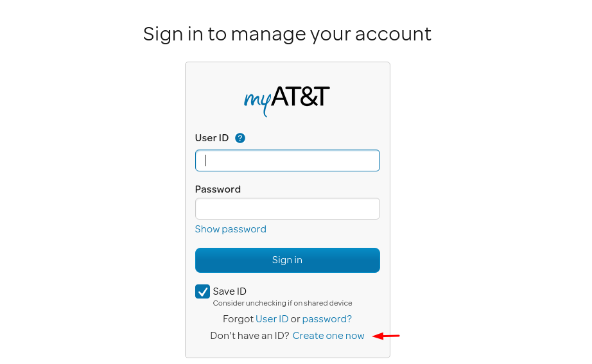Follow the Create one now link

coord(329,336)
